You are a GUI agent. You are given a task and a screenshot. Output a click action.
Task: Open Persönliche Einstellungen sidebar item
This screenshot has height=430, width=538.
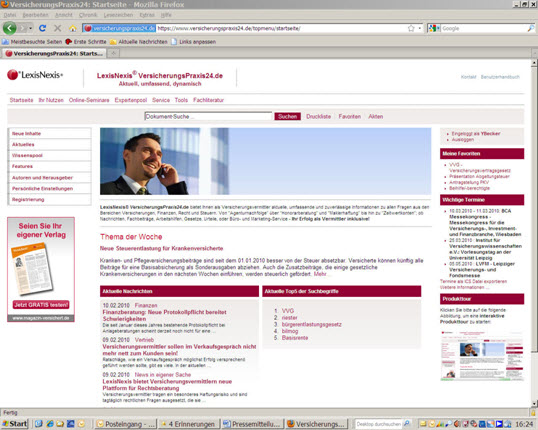point(50,189)
